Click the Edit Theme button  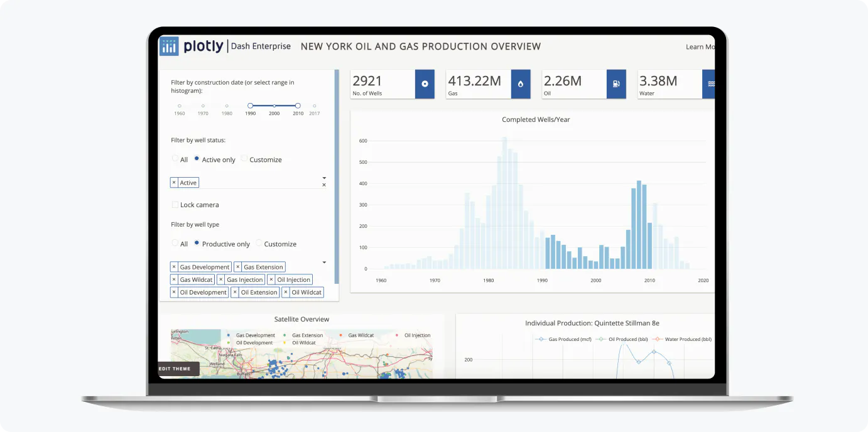(178, 369)
